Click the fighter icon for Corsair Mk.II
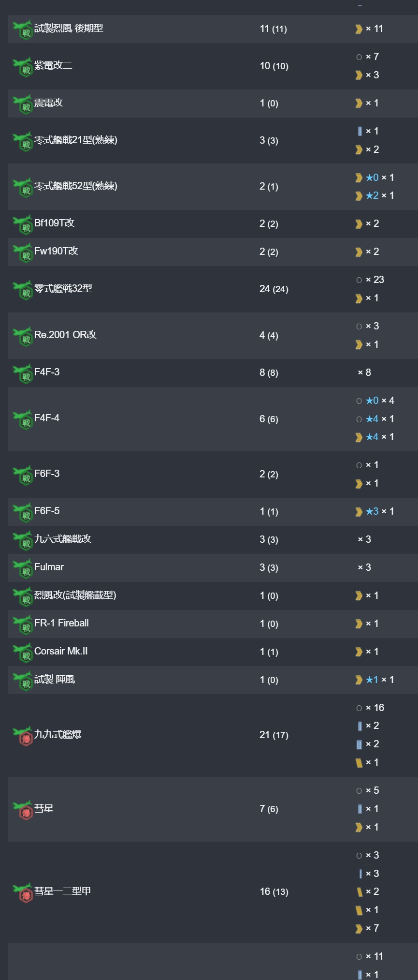This screenshot has width=418, height=980. pos(23,653)
